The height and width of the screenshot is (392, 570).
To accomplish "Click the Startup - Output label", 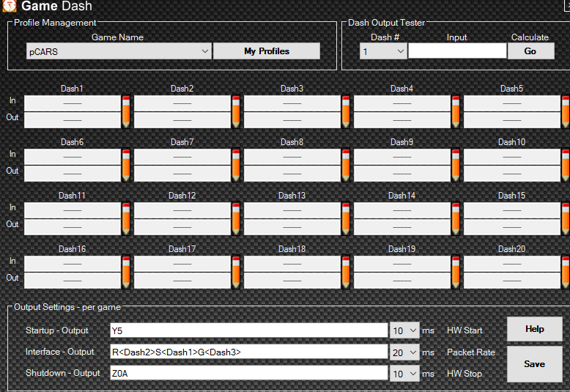I will pos(57,330).
